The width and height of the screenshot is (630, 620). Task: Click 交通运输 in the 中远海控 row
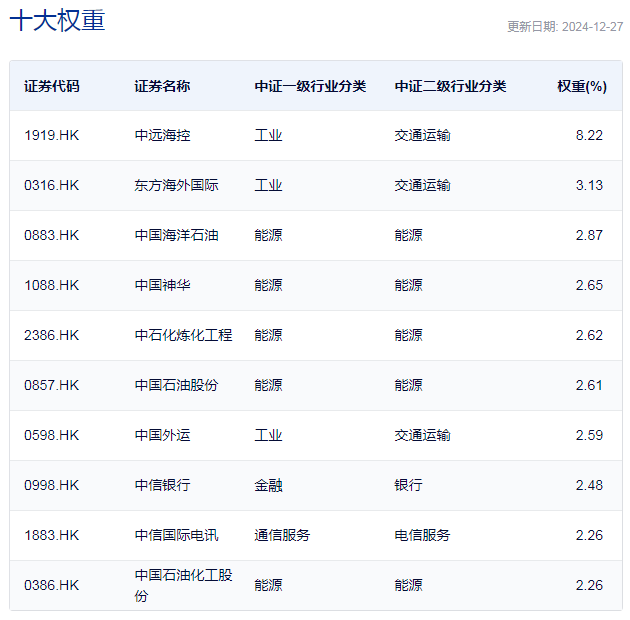[422, 135]
